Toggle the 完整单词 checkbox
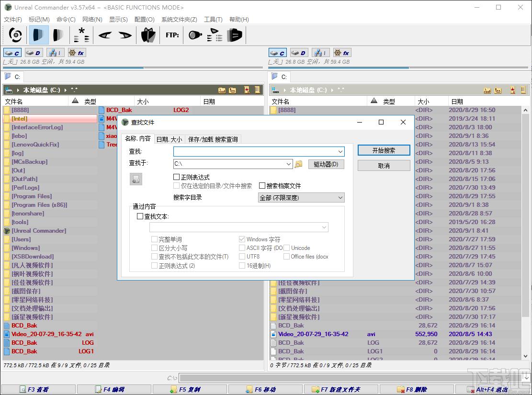 pos(154,239)
